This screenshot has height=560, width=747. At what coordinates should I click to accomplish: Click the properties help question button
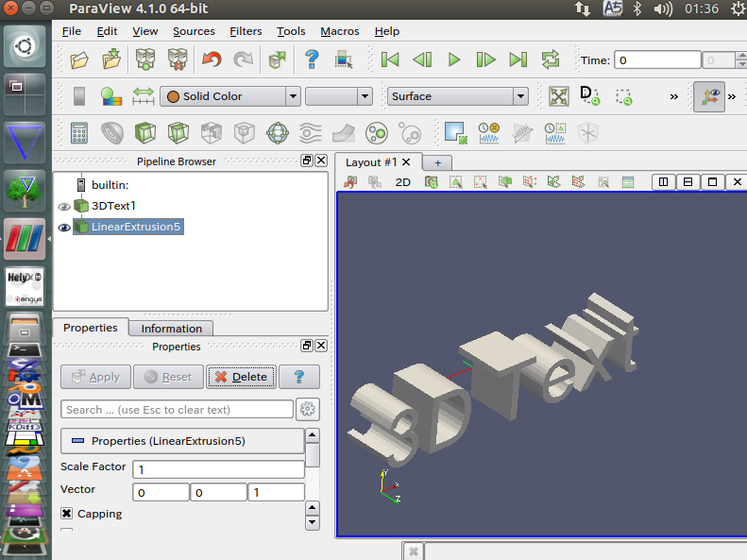[299, 377]
